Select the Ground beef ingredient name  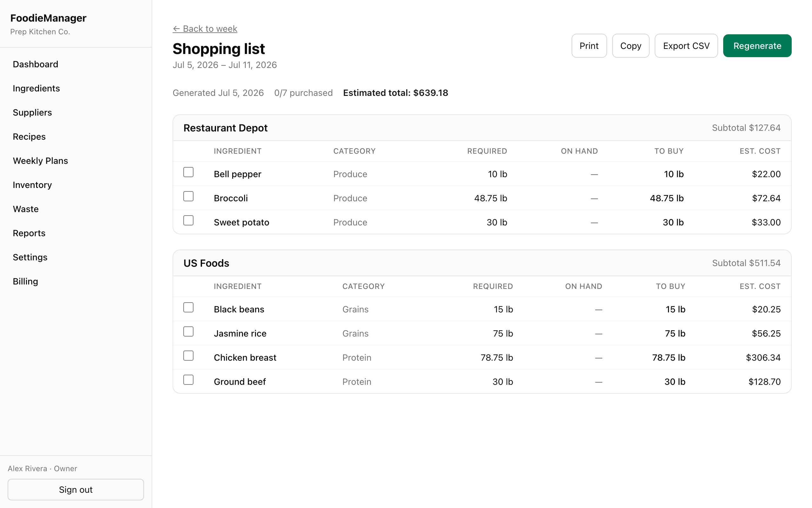[239, 382]
